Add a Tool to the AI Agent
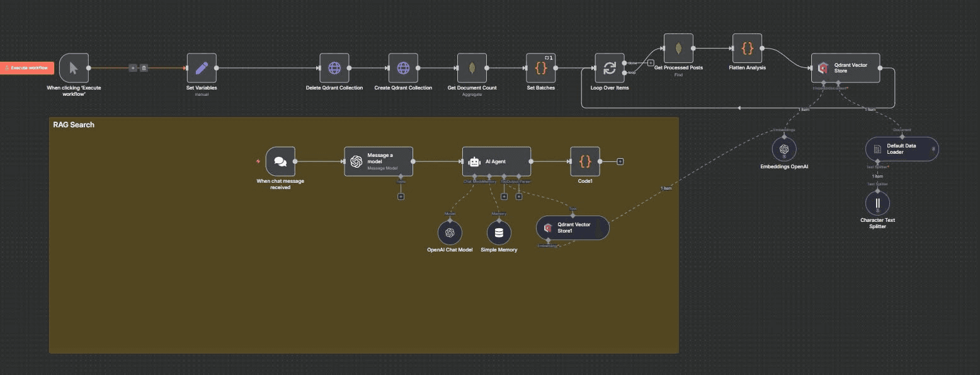The height and width of the screenshot is (375, 980). [x=504, y=196]
